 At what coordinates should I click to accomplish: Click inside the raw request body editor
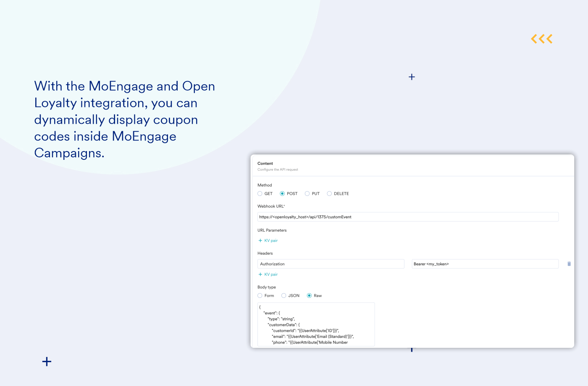[316, 324]
